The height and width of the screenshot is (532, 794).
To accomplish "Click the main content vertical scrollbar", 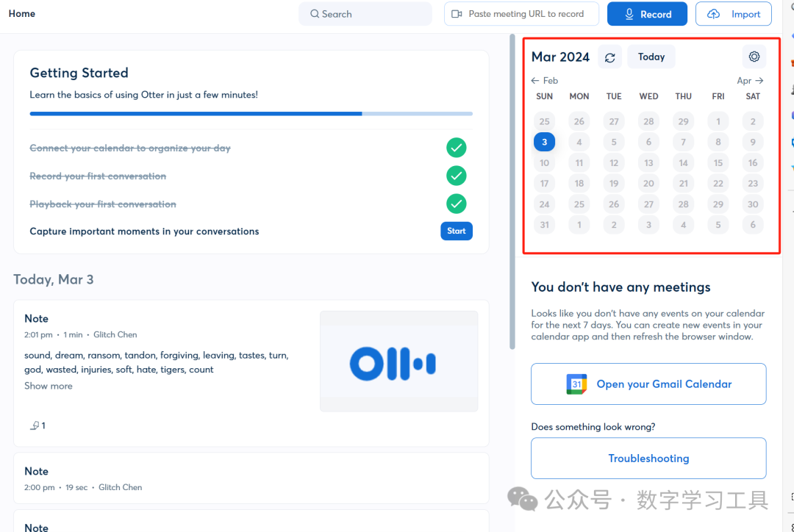I will 512,193.
